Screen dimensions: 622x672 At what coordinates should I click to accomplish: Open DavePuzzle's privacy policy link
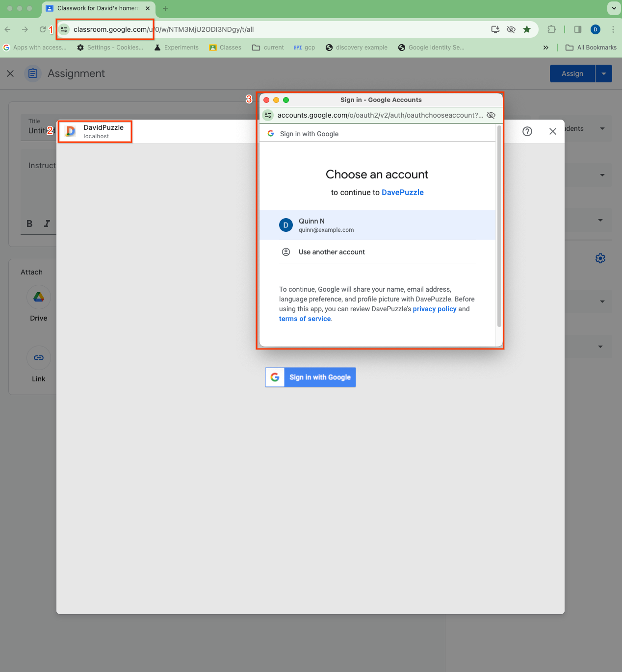coord(434,309)
